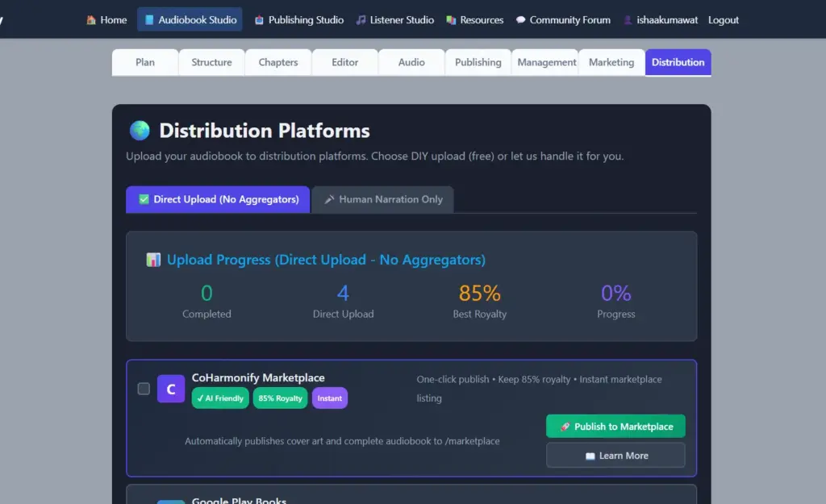This screenshot has width=826, height=504.
Task: Click the bar chart icon near Upload Progress
Action: point(153,260)
